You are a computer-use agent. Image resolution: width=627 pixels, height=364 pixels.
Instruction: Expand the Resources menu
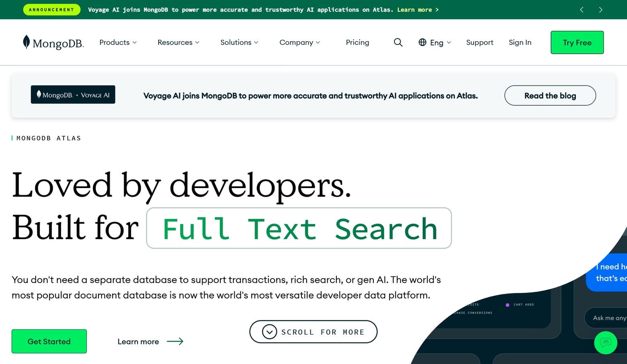tap(178, 42)
